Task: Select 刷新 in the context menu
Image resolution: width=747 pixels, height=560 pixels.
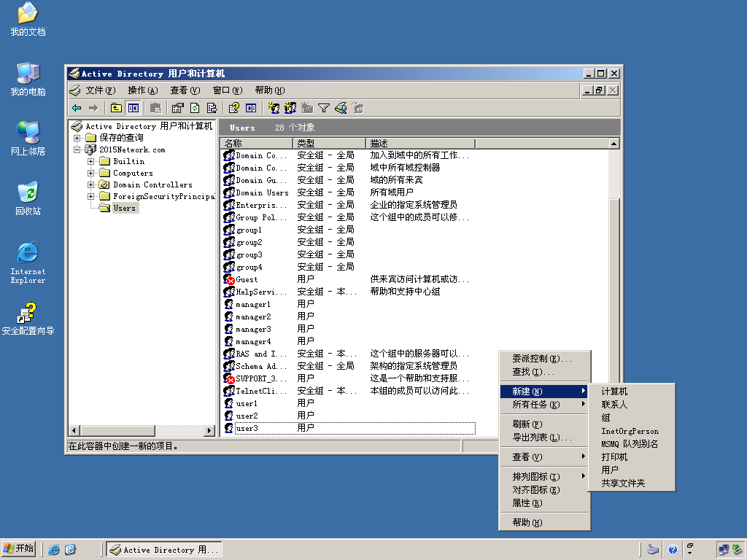Action: point(544,424)
